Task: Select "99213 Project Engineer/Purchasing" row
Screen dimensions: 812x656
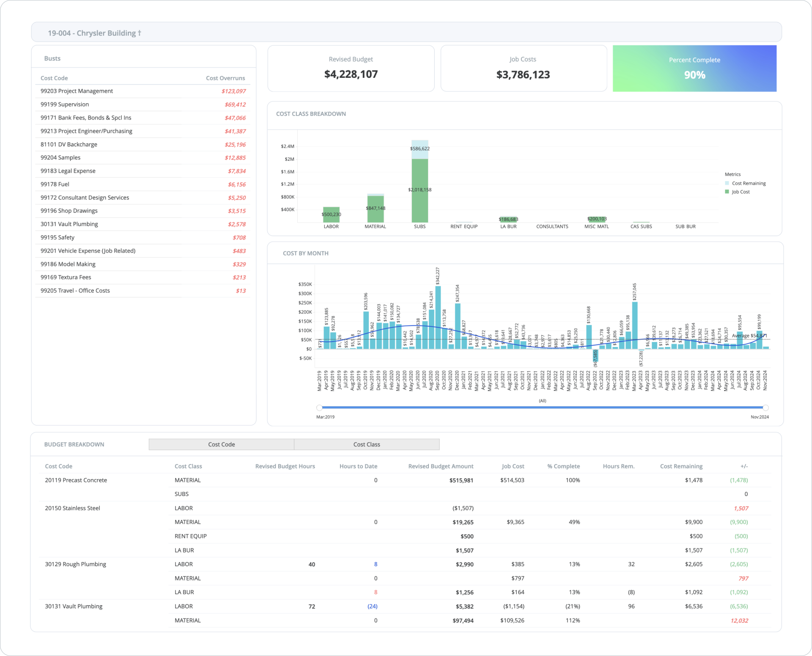Action: click(143, 131)
